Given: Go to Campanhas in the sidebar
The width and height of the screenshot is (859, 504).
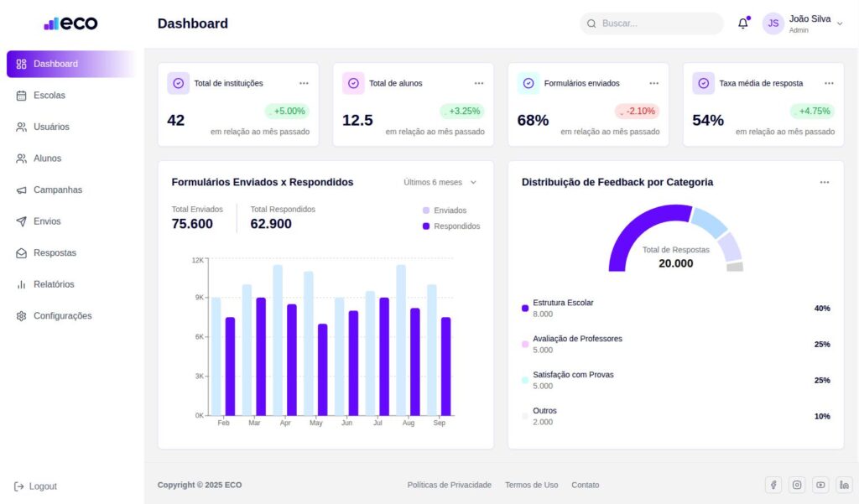Looking at the screenshot, I should point(57,190).
